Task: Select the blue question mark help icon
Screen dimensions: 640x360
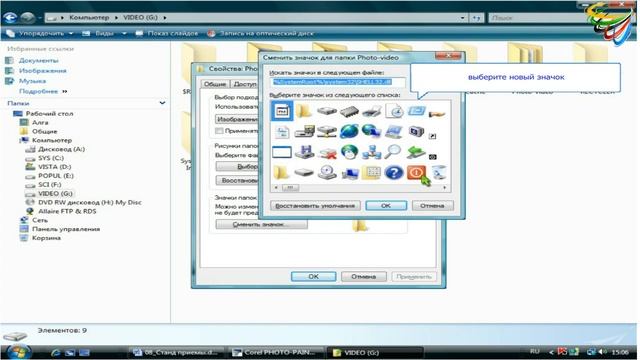Action: [x=394, y=173]
